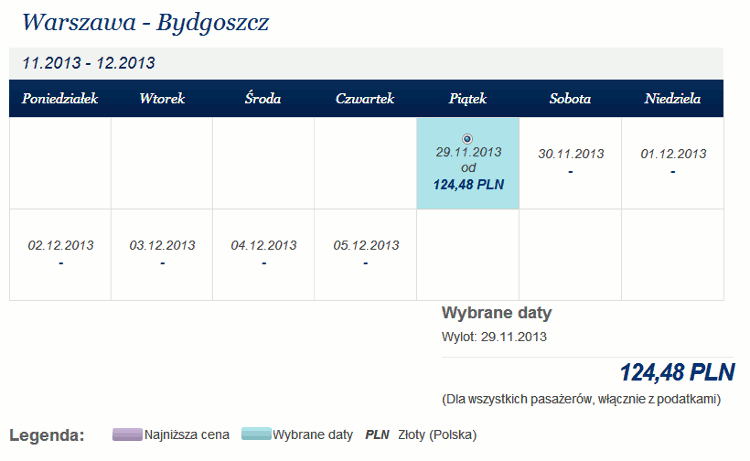Click the Warszawa - Bydgoszcz route title
Image resolution: width=750 pixels, height=461 pixels.
coord(146,23)
